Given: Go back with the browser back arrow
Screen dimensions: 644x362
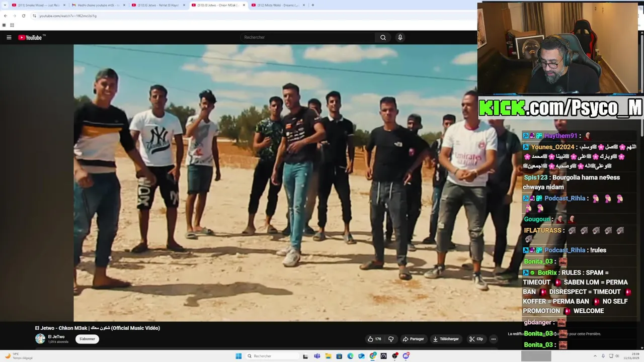Looking at the screenshot, I should 5,16.
